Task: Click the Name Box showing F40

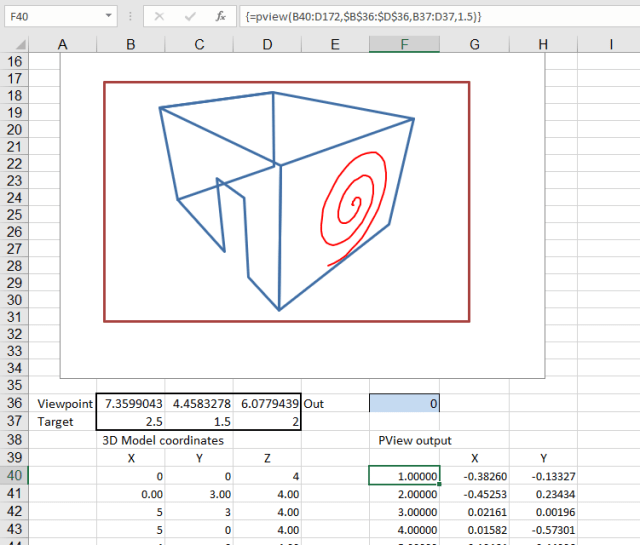Action: tap(50, 17)
